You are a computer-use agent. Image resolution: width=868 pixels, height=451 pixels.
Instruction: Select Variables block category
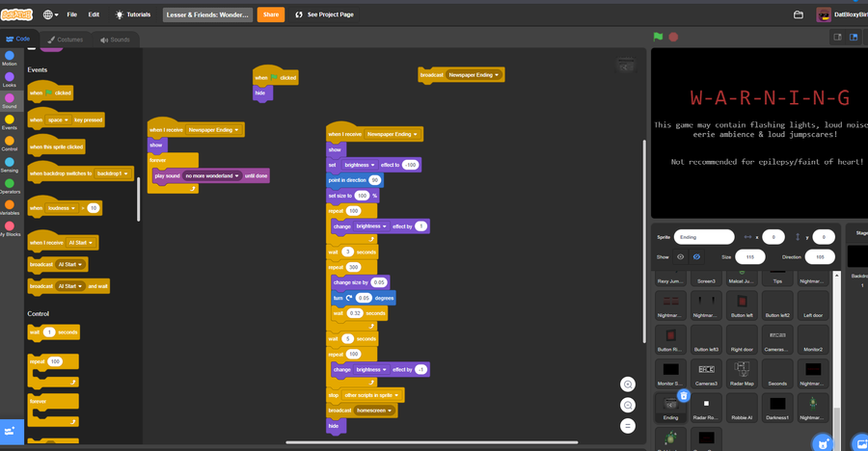point(10,207)
